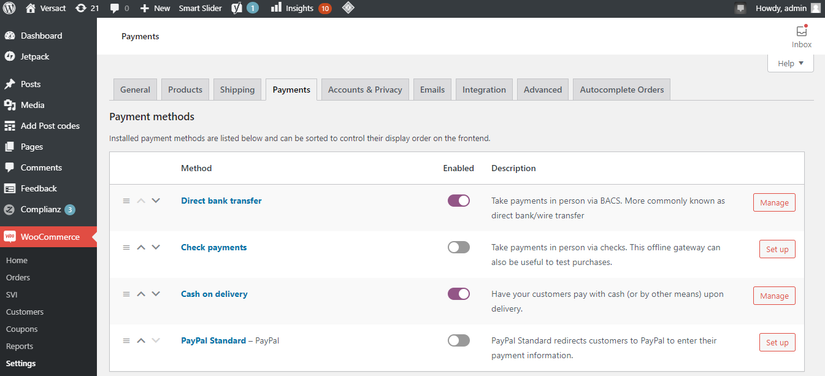The height and width of the screenshot is (376, 825).
Task: Click the diamond icon in admin bar
Action: click(x=348, y=8)
